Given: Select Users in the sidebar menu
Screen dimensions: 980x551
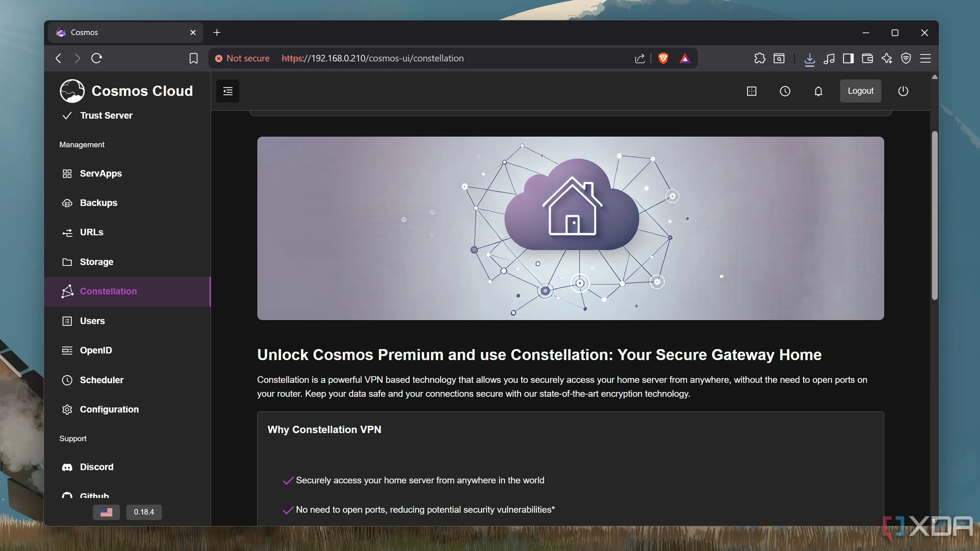Looking at the screenshot, I should coord(92,321).
